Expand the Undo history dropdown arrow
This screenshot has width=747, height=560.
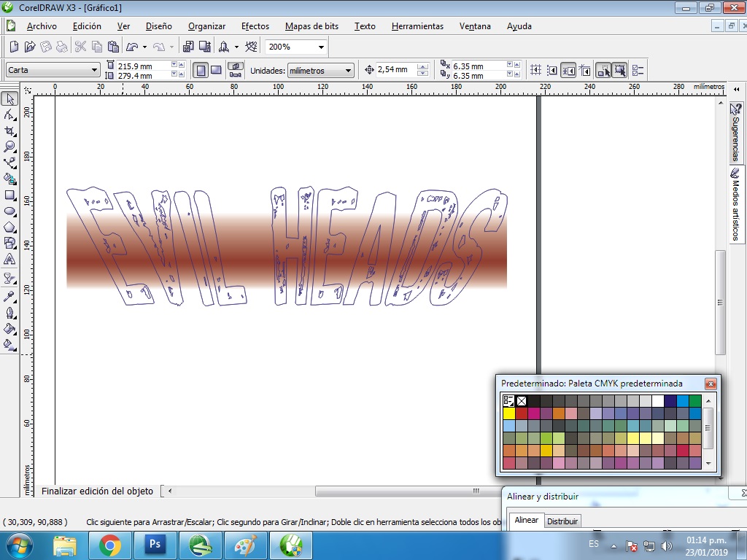pyautogui.click(x=144, y=47)
